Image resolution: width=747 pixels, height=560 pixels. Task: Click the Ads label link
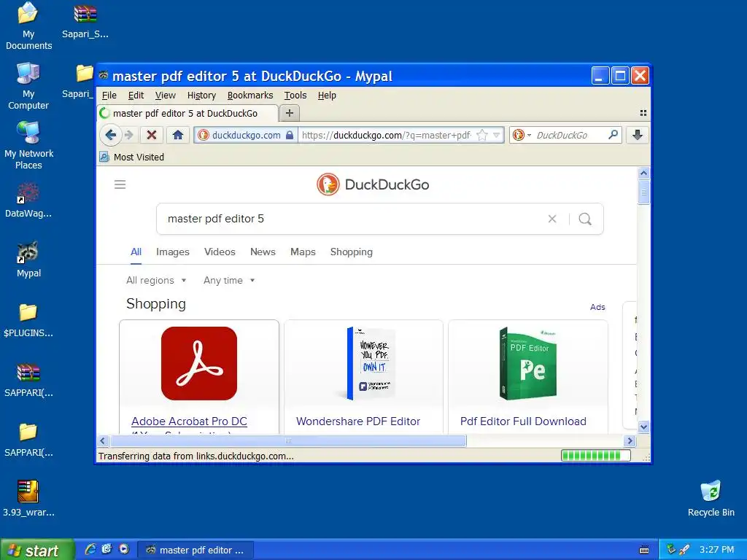597,307
